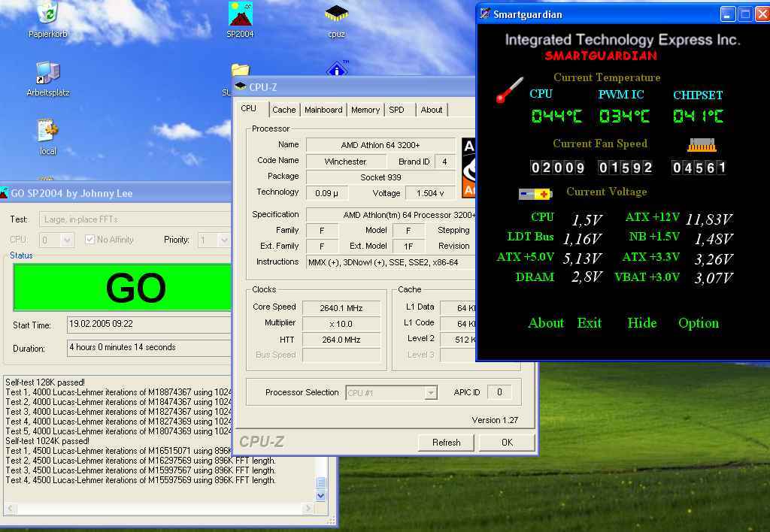Open Option in Smartguardian

[x=699, y=323]
